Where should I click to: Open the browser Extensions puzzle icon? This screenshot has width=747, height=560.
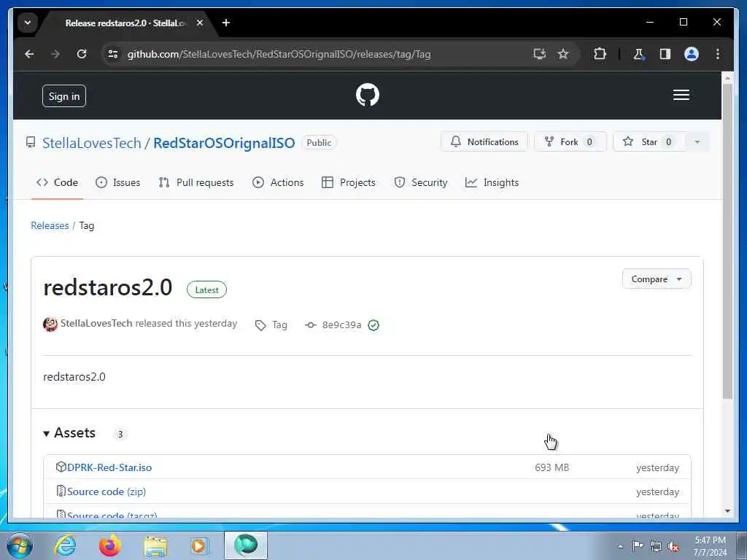(600, 54)
